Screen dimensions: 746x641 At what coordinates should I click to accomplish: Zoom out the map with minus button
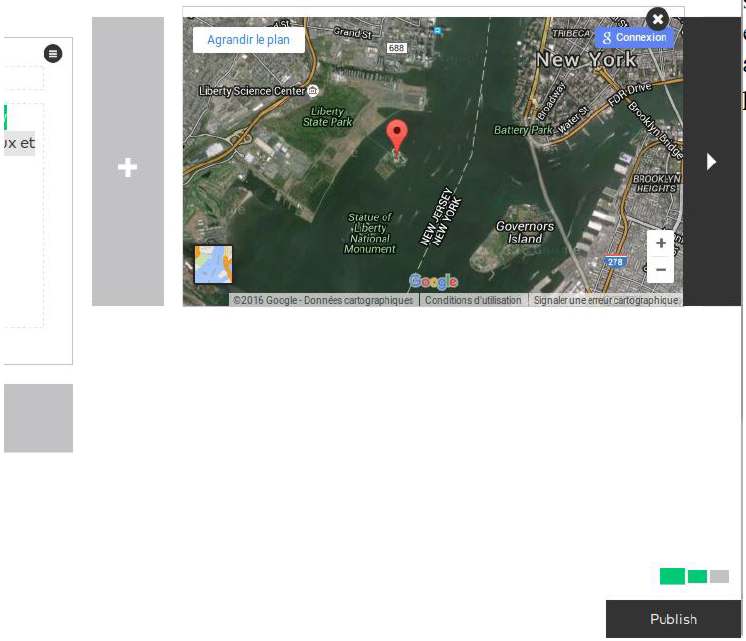[x=660, y=270]
